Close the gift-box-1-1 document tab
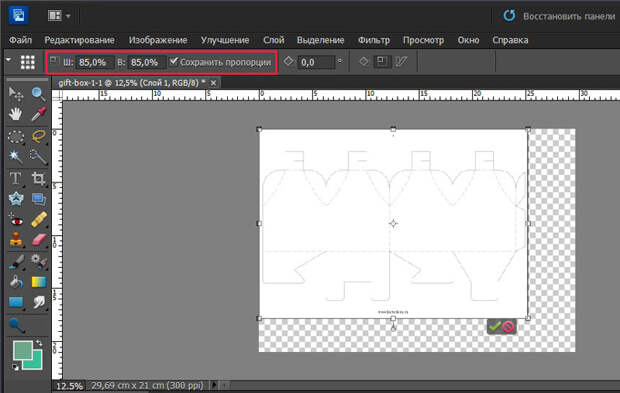This screenshot has width=620, height=393. (213, 83)
